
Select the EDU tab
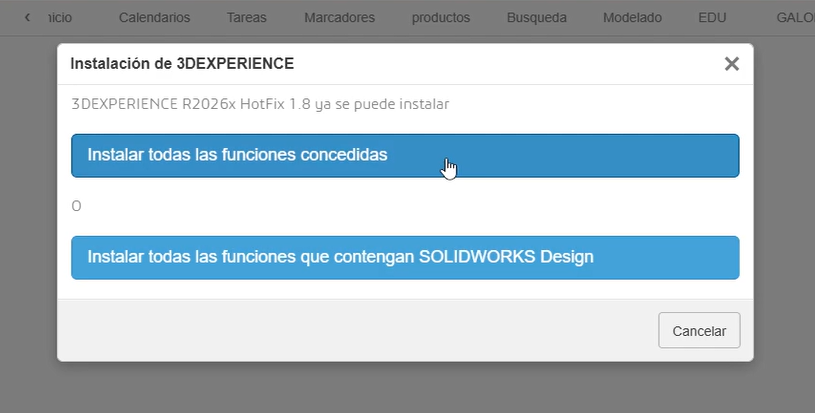click(x=712, y=17)
